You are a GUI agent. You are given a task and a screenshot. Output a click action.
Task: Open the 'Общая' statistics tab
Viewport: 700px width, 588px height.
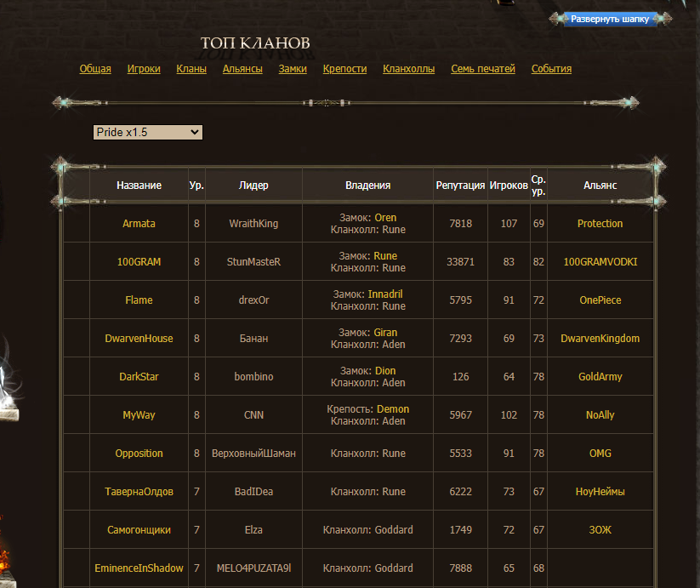[95, 69]
